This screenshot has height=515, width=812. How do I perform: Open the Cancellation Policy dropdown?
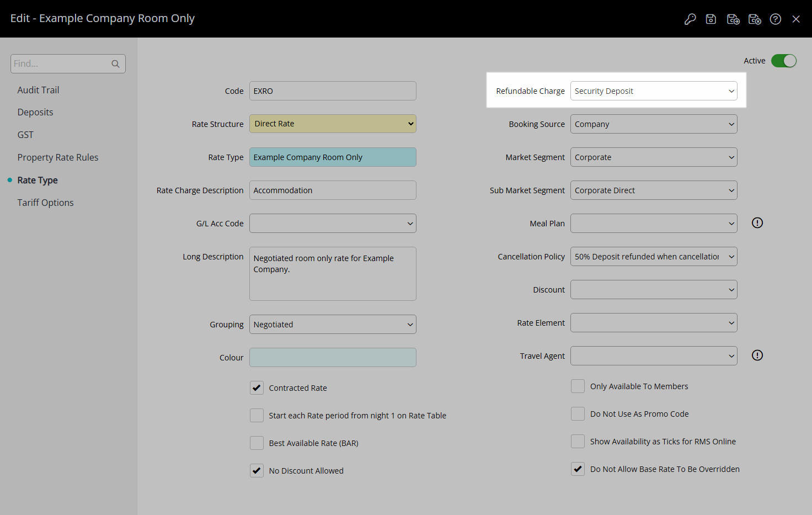coord(654,257)
